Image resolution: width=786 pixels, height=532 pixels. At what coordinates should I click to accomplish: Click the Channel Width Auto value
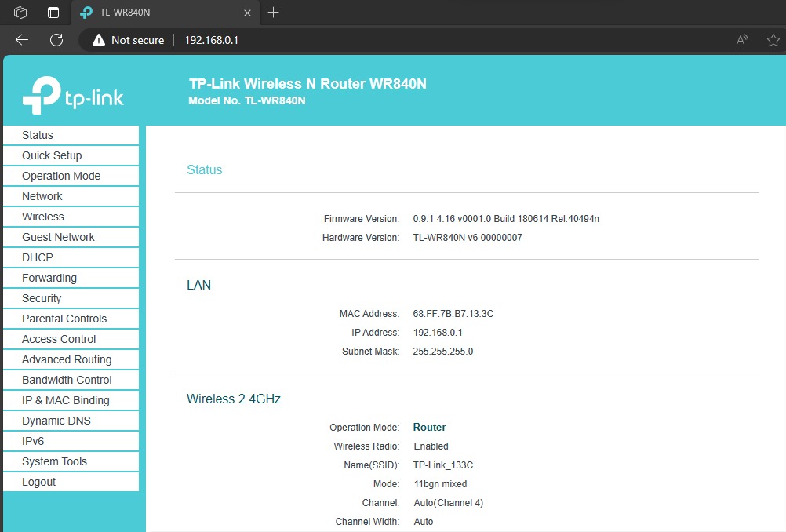[423, 522]
